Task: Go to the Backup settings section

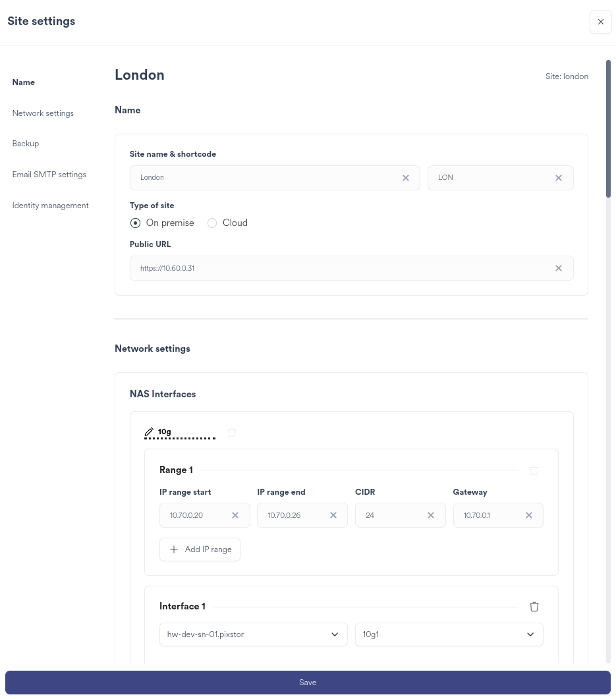Action: 25,144
